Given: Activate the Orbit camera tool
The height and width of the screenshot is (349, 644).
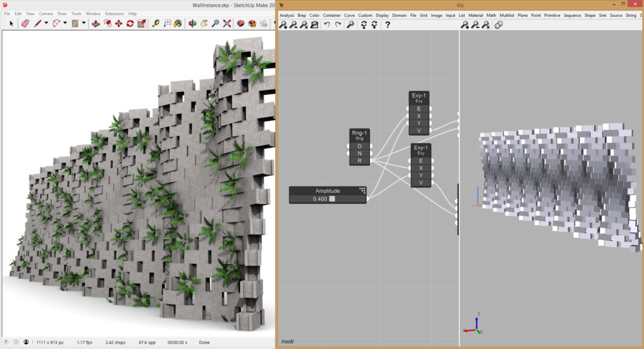Looking at the screenshot, I should pos(192,24).
